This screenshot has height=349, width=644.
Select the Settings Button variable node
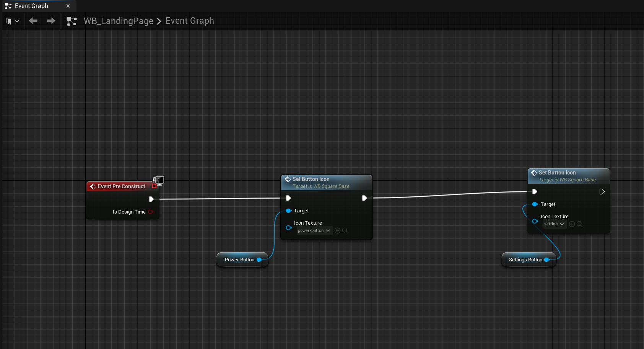[x=529, y=259]
